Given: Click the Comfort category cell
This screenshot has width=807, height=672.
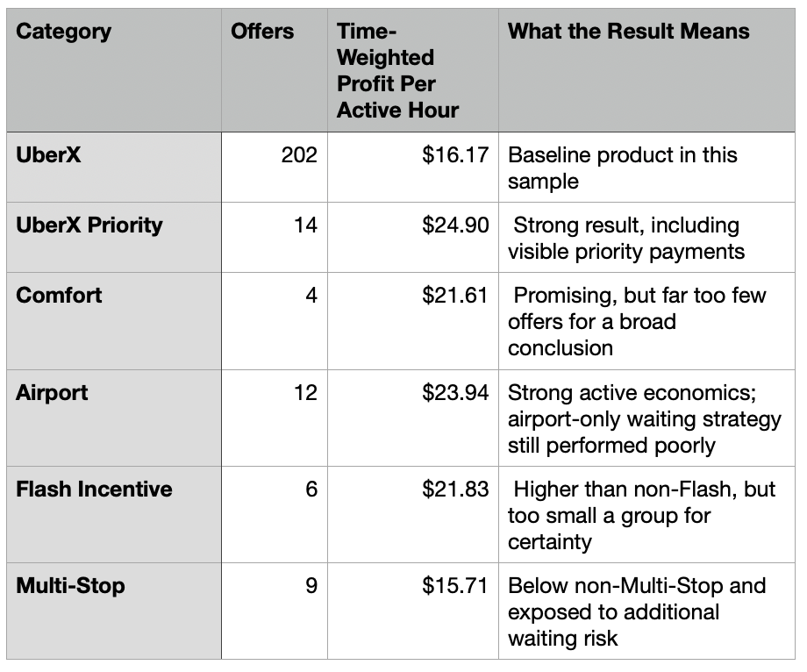Looking at the screenshot, I should (114, 321).
